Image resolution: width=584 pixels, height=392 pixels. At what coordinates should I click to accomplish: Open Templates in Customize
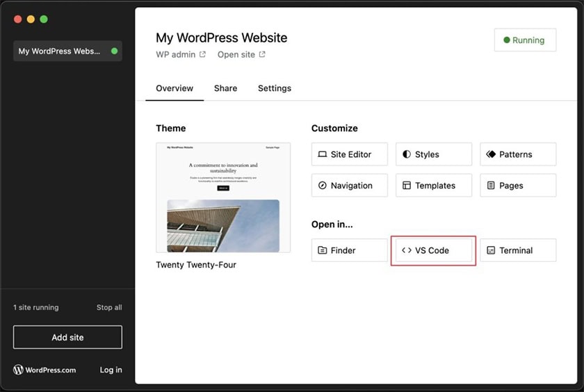433,186
